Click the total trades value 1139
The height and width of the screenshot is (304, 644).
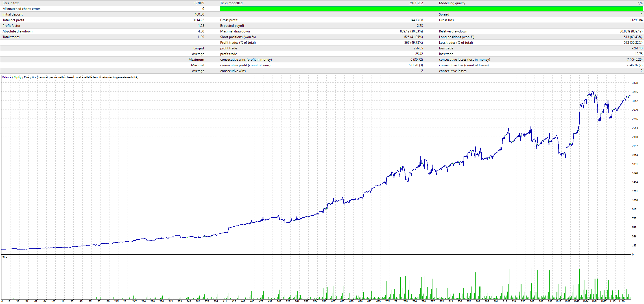201,37
